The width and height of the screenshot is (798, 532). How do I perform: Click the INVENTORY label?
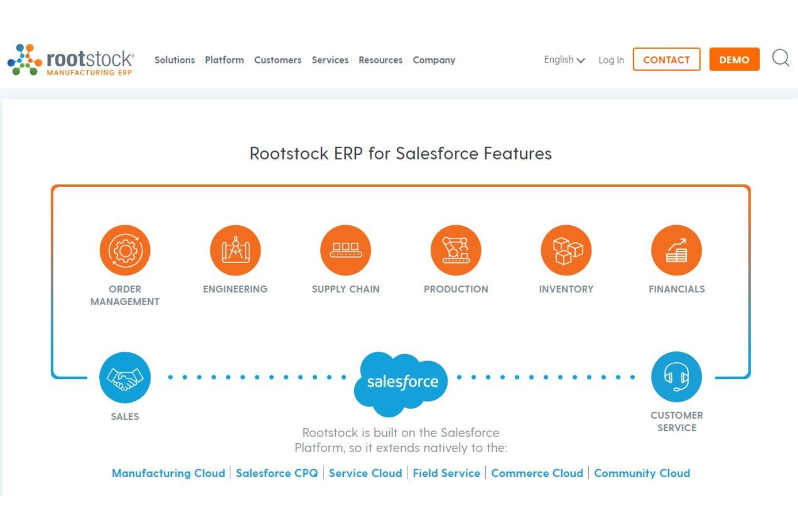(566, 289)
